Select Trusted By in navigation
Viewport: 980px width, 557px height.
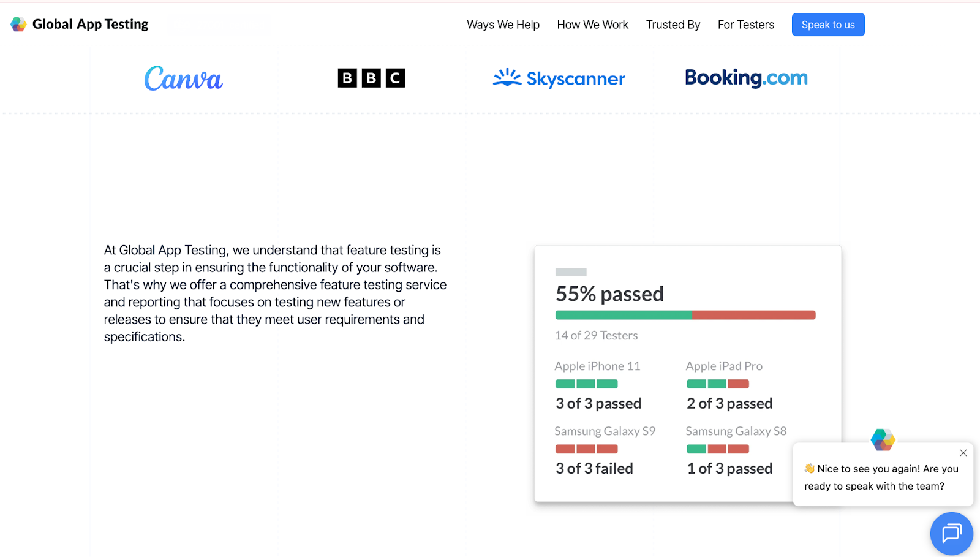coord(673,25)
